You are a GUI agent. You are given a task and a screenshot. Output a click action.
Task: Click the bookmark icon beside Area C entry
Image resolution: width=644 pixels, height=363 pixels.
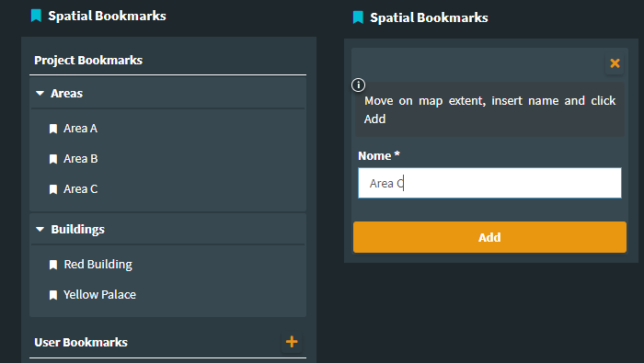pos(53,189)
